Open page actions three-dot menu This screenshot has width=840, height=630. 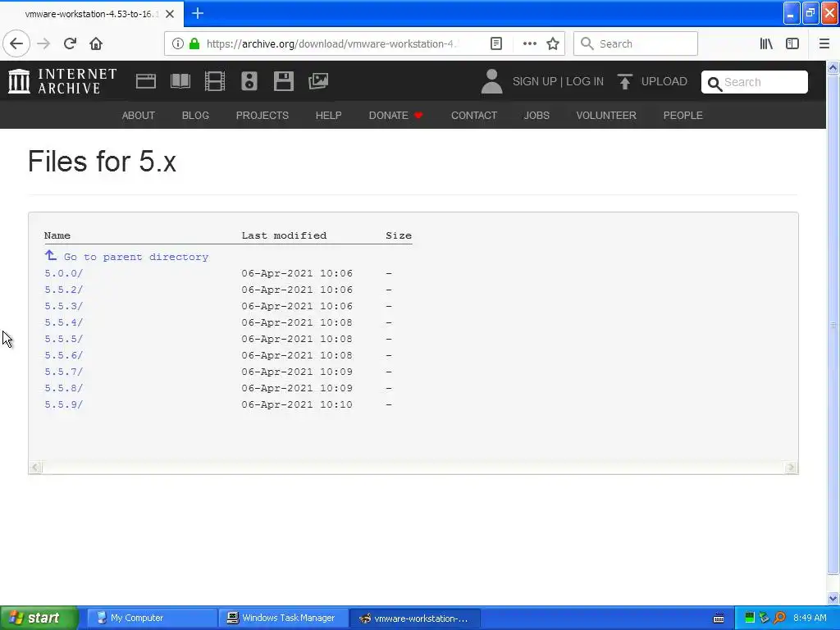coord(529,43)
